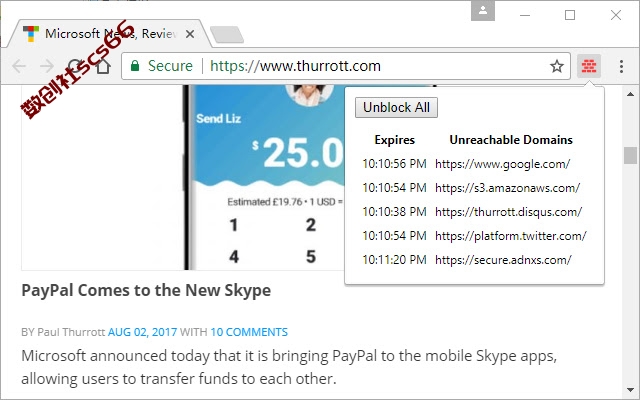The image size is (640, 400).
Task: Click the Unblock All button
Action: (x=396, y=107)
